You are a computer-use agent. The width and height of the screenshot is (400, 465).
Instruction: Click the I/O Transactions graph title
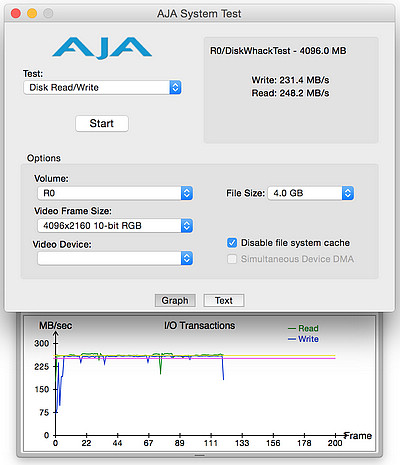pyautogui.click(x=200, y=325)
